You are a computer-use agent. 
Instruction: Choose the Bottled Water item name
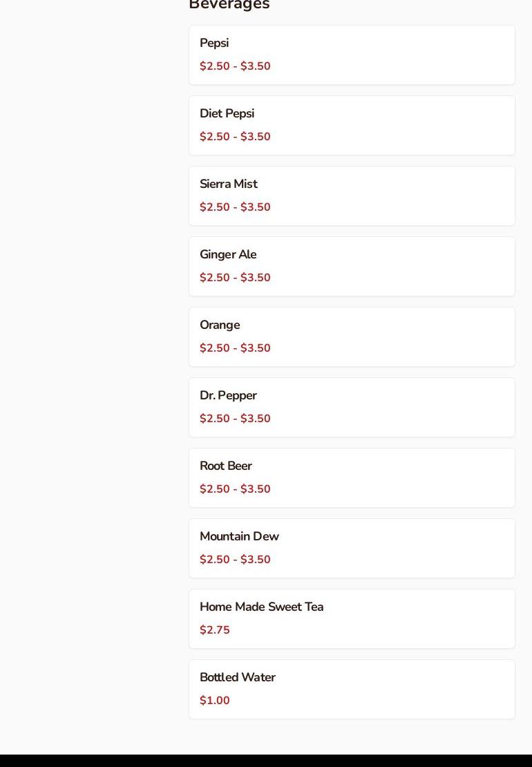coord(237,677)
